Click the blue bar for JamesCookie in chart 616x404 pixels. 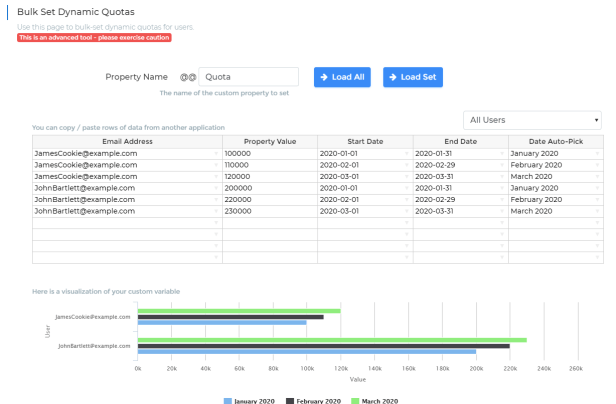pyautogui.click(x=222, y=322)
